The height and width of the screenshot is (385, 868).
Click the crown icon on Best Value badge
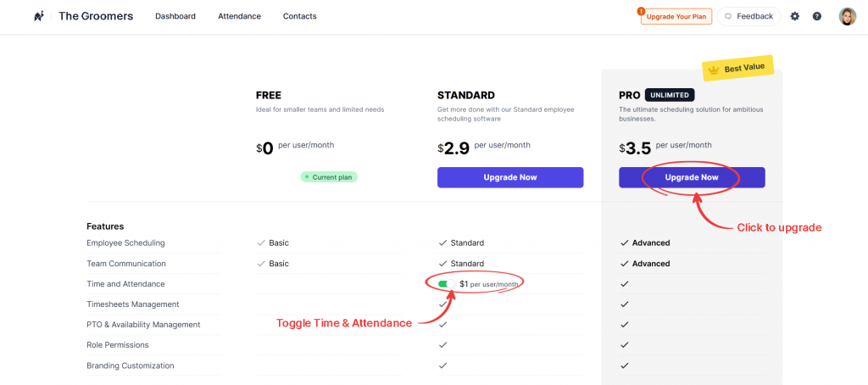(714, 70)
